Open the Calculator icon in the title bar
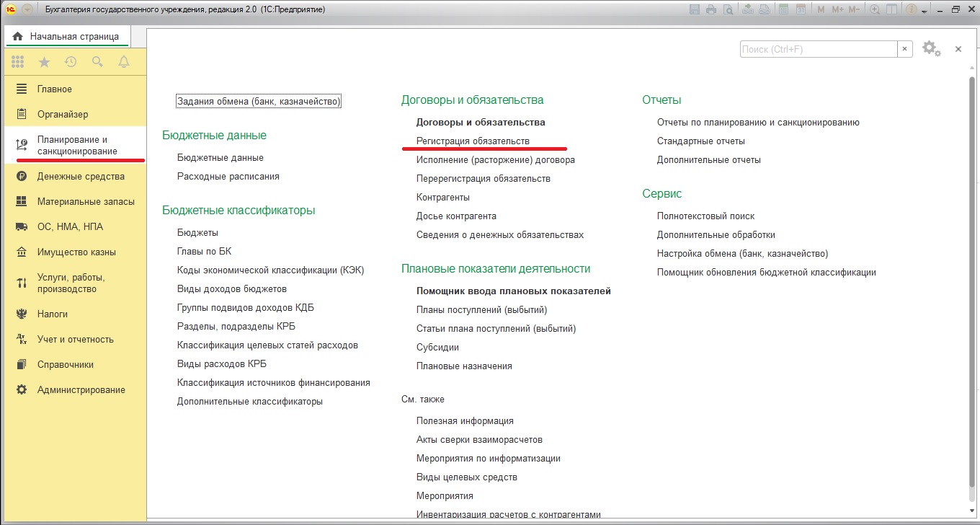 [x=783, y=9]
